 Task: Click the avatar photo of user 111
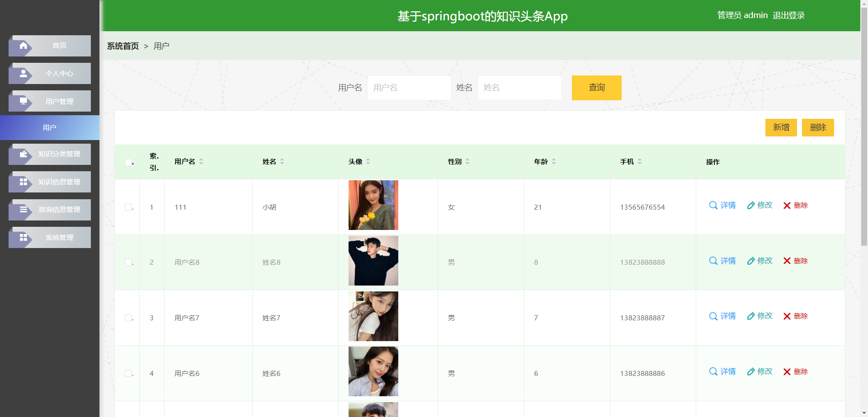click(x=373, y=205)
